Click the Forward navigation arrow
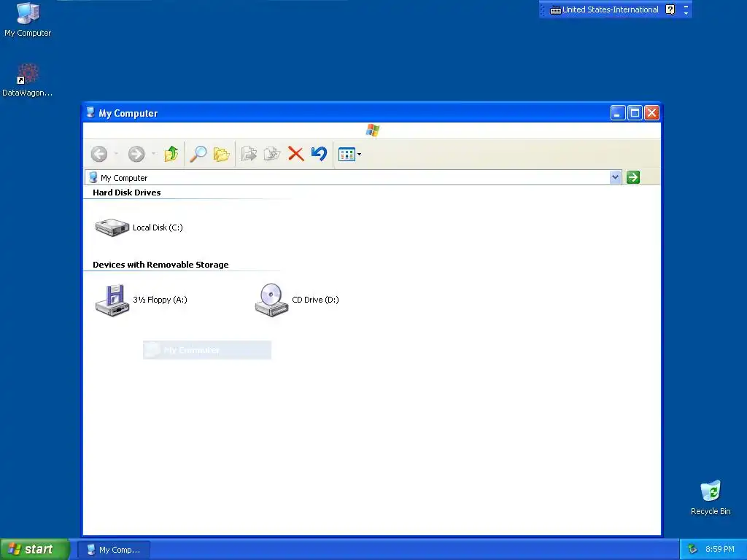This screenshot has width=747, height=560. 136,154
